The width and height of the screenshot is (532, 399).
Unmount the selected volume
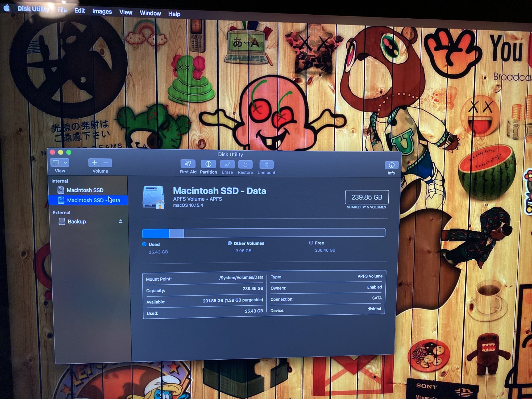(267, 165)
